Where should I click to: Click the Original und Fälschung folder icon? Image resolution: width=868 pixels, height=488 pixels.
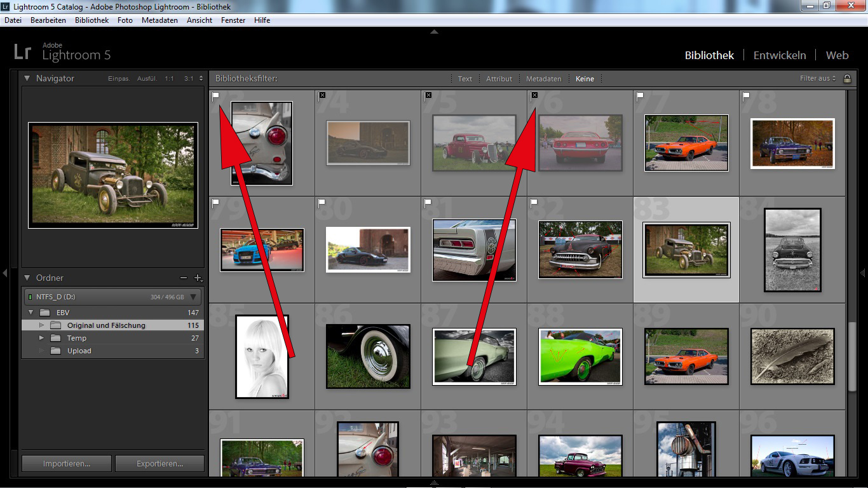click(x=56, y=325)
